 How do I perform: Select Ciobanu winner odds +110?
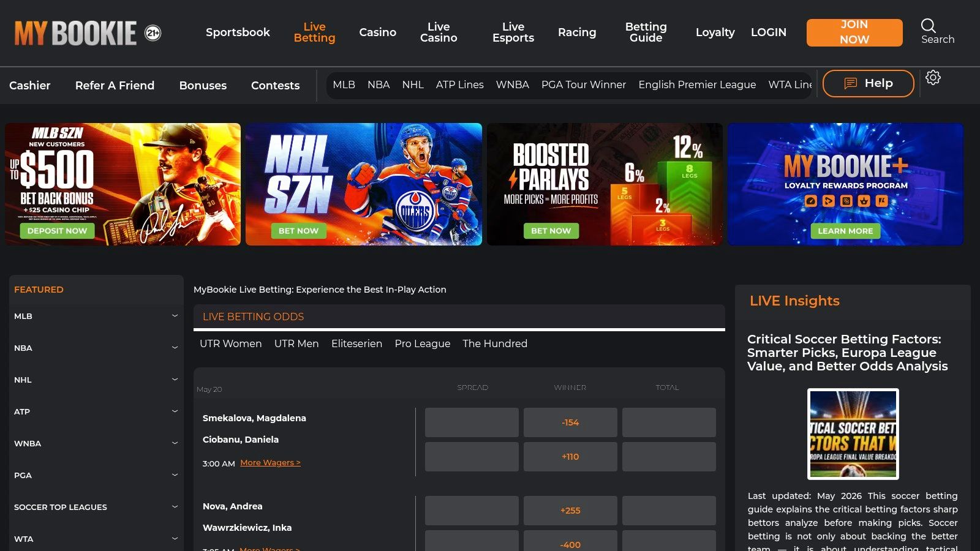click(x=570, y=457)
